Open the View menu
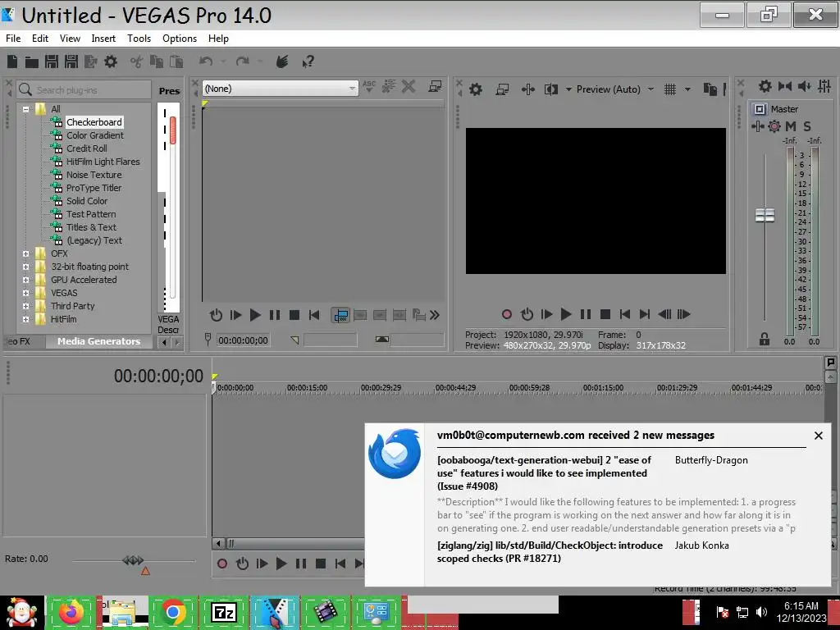 pos(71,39)
